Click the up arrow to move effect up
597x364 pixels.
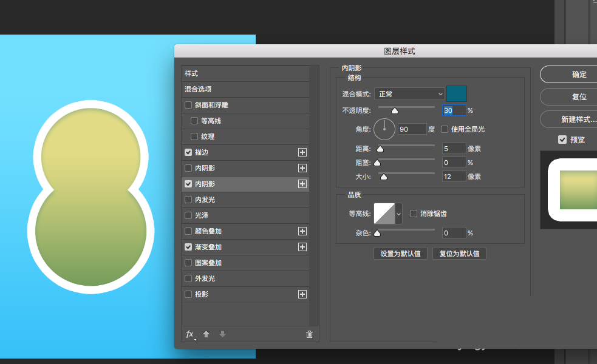click(206, 334)
